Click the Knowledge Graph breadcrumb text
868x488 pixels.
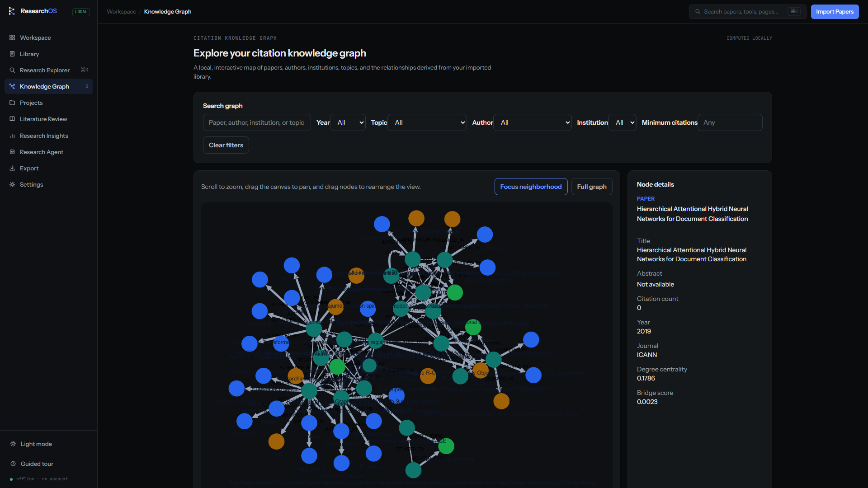point(168,12)
